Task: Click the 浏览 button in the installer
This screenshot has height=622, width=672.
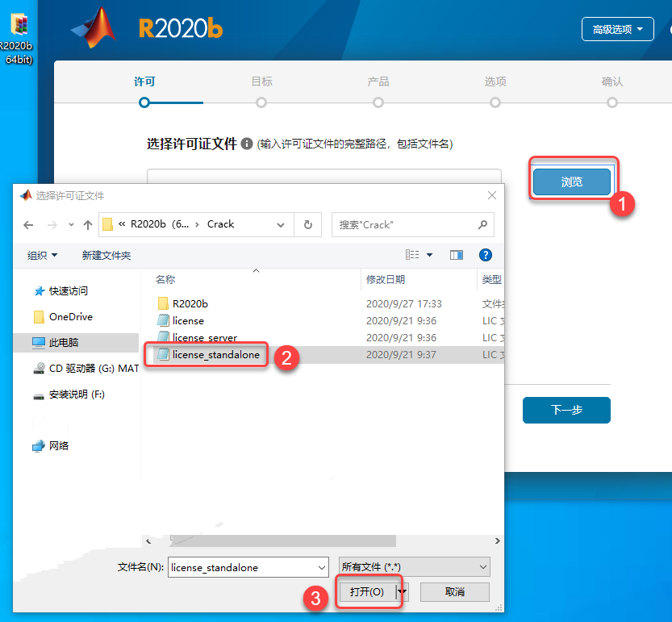Action: [x=572, y=182]
